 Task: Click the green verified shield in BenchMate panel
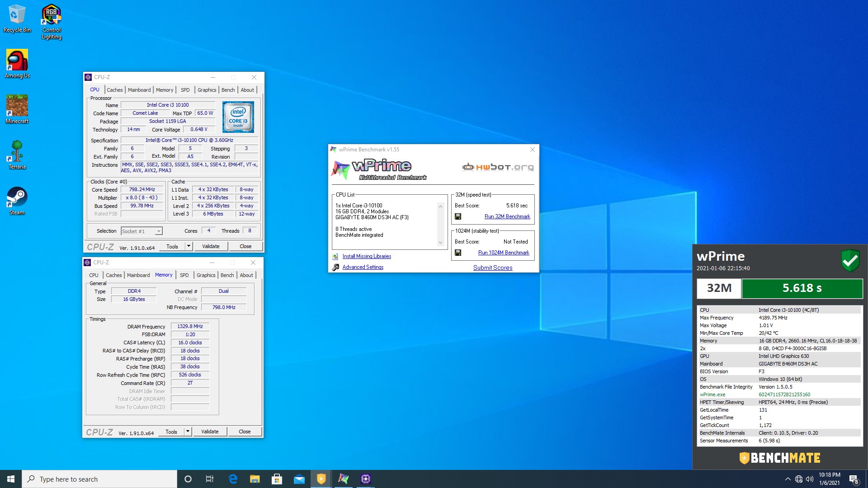850,261
